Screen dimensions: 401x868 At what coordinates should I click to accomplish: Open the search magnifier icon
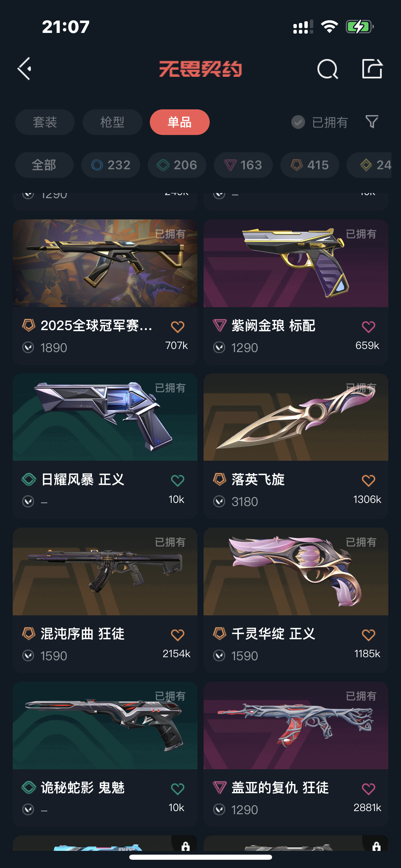pos(328,69)
